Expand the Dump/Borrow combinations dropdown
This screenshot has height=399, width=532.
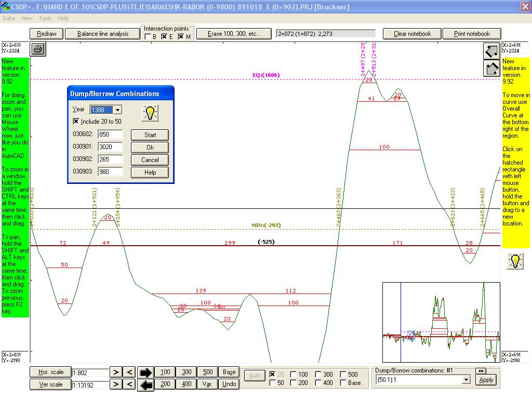pos(466,380)
